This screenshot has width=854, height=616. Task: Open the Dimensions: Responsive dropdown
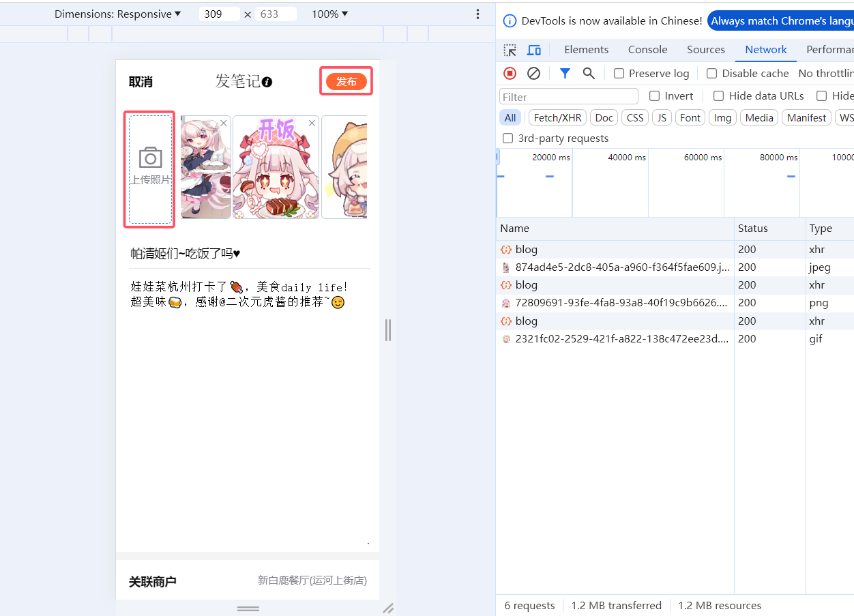click(x=118, y=14)
